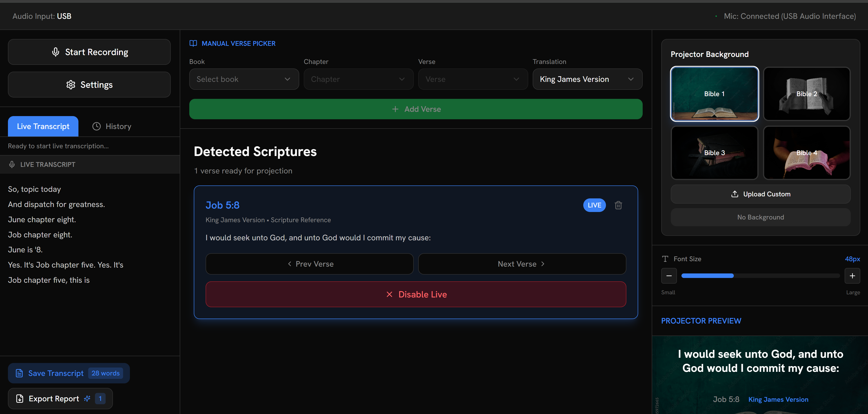Click the upload icon on Upload Custom

[734, 194]
